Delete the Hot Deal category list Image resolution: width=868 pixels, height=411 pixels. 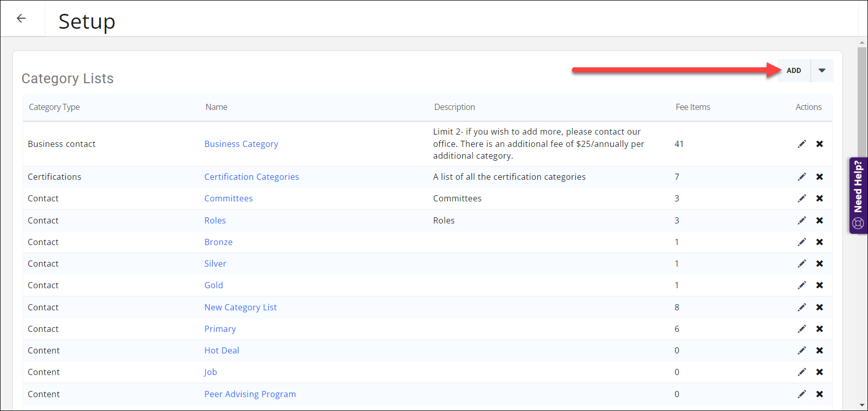(820, 350)
